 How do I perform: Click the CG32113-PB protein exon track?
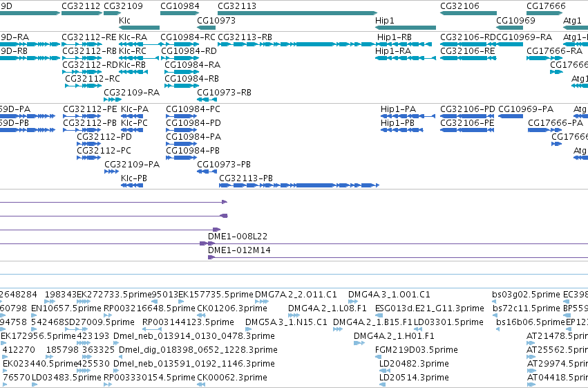point(299,185)
